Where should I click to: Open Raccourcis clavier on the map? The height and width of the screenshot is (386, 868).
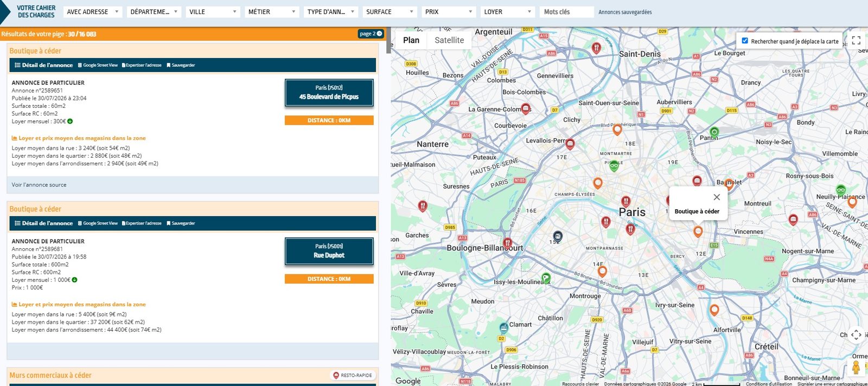(580, 384)
